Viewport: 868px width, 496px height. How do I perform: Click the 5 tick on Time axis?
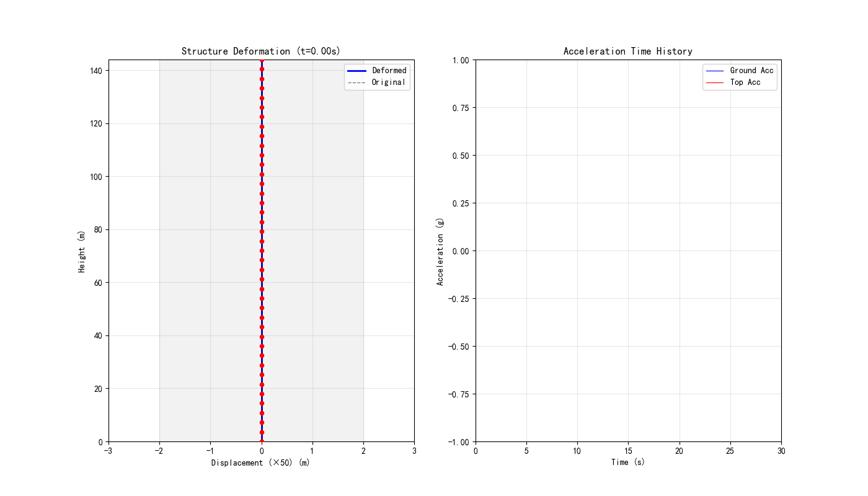[x=526, y=451]
